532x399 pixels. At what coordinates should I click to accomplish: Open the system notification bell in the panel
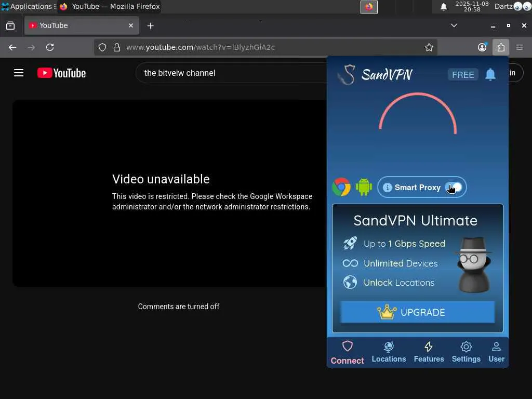point(444,7)
